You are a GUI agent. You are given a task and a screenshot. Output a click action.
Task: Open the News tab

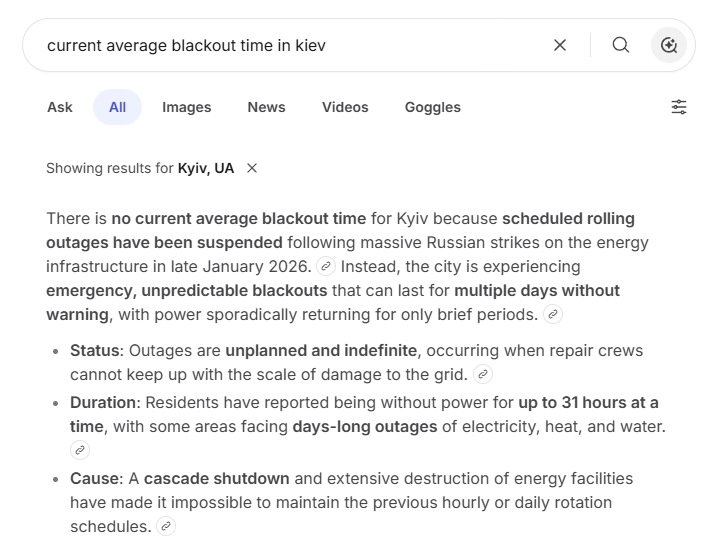(x=267, y=107)
